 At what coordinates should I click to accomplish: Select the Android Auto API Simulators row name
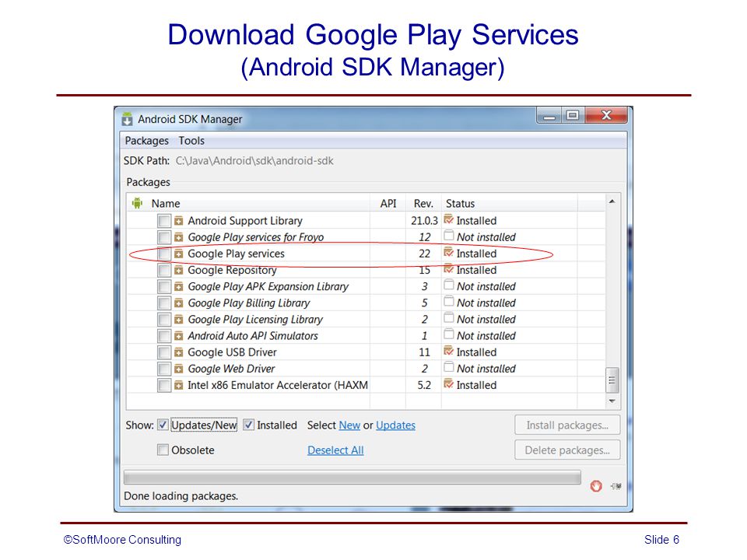[252, 336]
